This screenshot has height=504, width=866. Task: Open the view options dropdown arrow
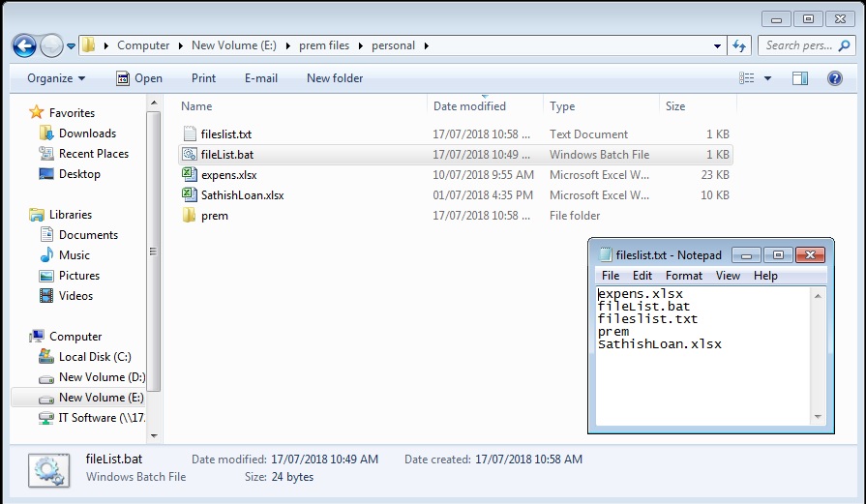click(x=768, y=78)
